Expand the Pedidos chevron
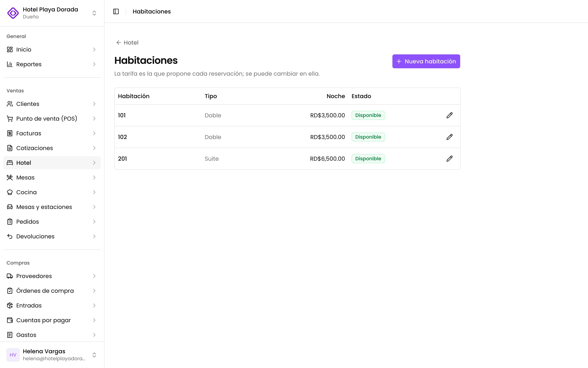588x368 pixels. pyautogui.click(x=94, y=222)
